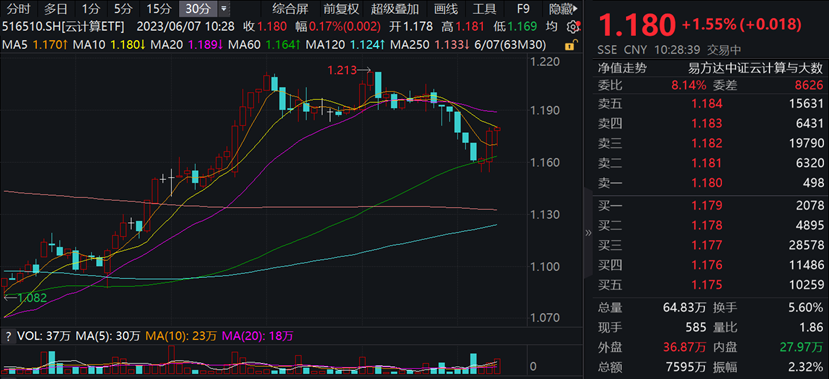Click the 516510.SH[云计算ETF] ticker name
This screenshot has width=829, height=379.
pyautogui.click(x=63, y=26)
